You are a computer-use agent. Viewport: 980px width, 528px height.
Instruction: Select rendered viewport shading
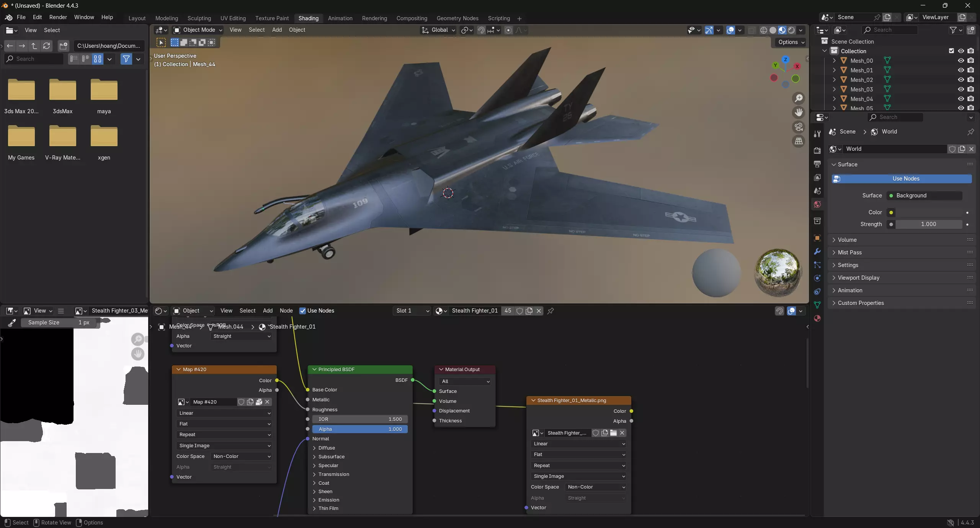click(791, 30)
